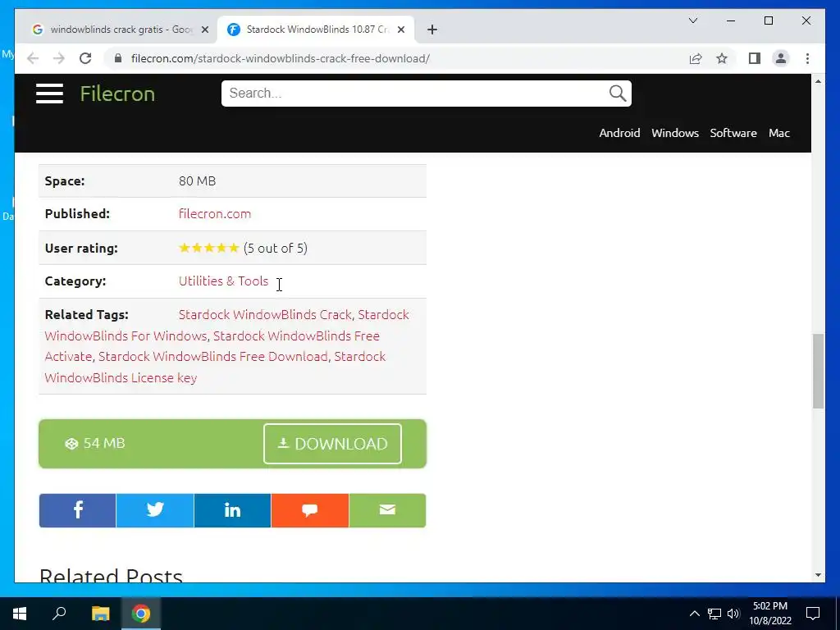
Task: Open the Chrome profile avatar
Action: 781,58
